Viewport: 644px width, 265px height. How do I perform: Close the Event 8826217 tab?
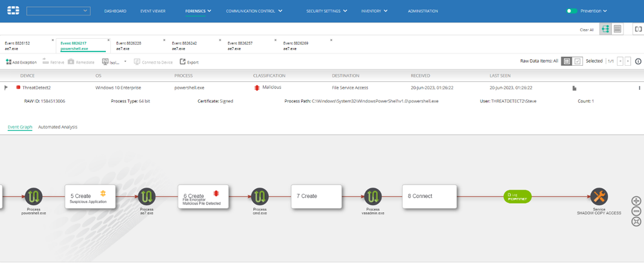click(108, 40)
